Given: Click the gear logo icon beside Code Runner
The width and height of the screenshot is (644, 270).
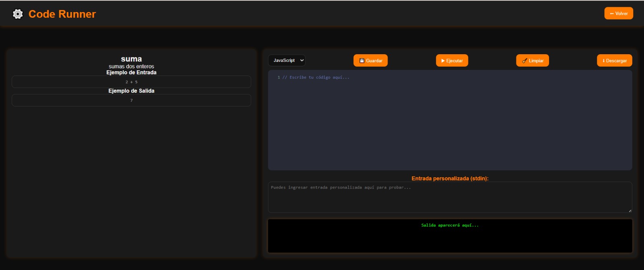Looking at the screenshot, I should 18,14.
